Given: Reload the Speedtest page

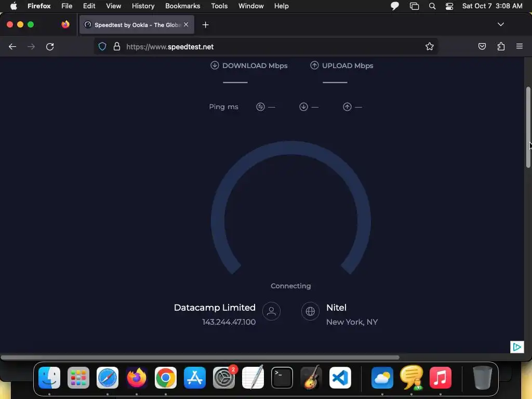Looking at the screenshot, I should (50, 46).
